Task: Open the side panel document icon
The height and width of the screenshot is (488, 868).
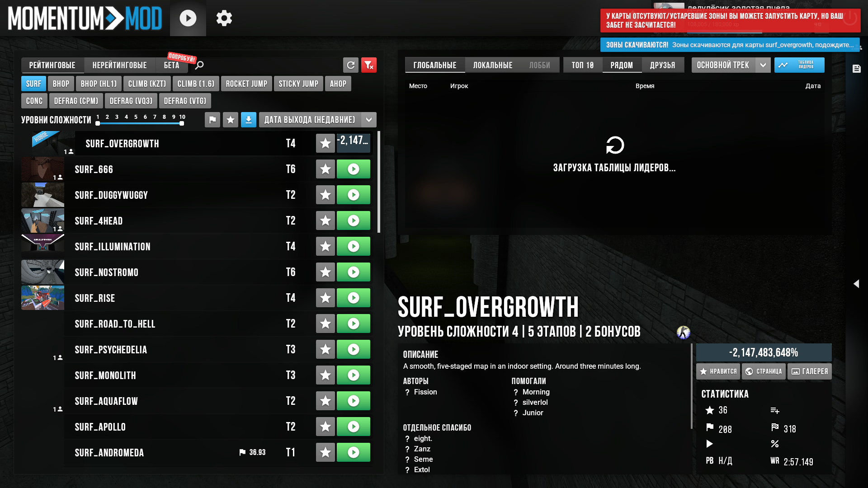Action: (857, 69)
